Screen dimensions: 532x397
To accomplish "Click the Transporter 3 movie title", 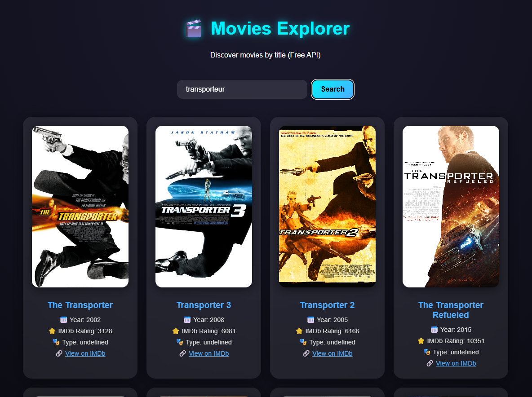I will tap(204, 305).
